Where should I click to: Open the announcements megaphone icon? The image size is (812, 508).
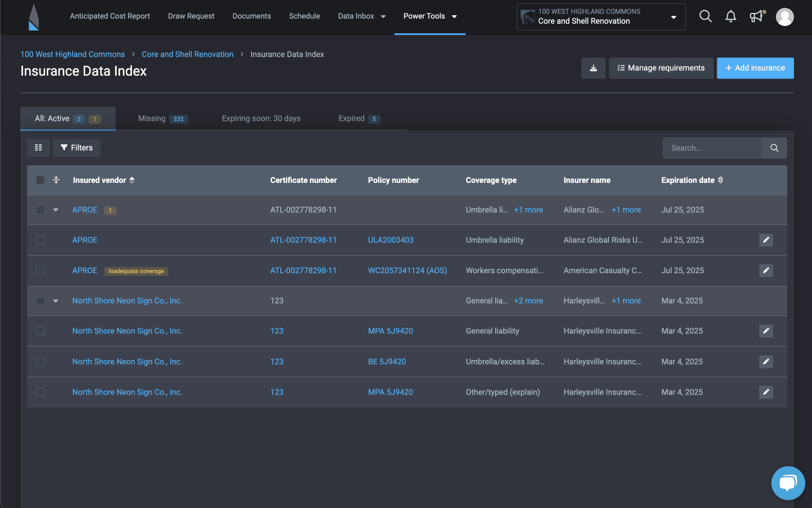click(x=757, y=16)
